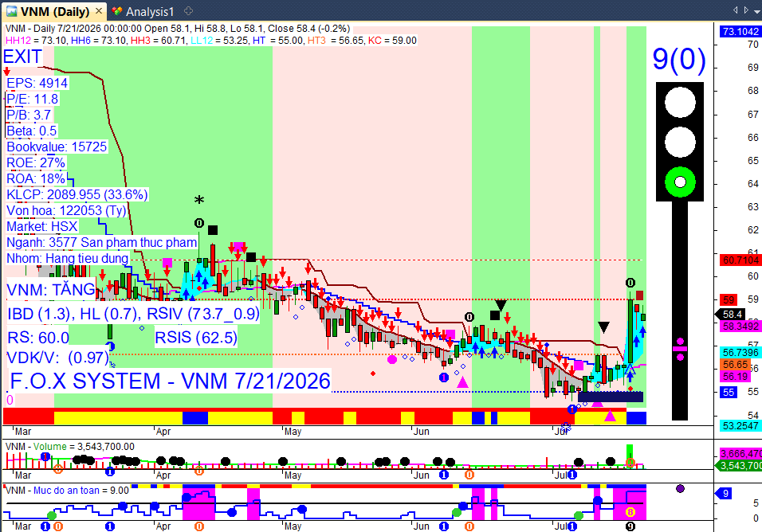This screenshot has height=532, width=762.
Task: Click the Apr label on main date axis
Action: (x=163, y=432)
